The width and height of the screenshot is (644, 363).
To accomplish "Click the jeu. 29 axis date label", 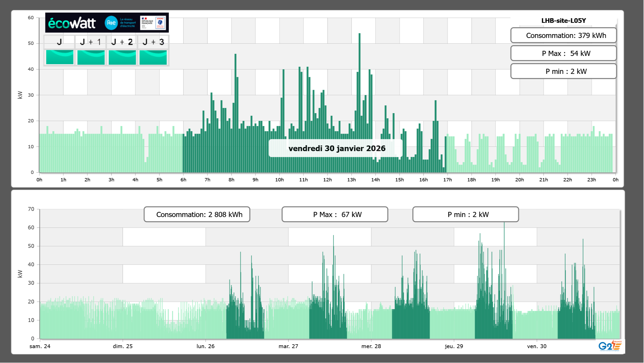I will pos(454,346).
